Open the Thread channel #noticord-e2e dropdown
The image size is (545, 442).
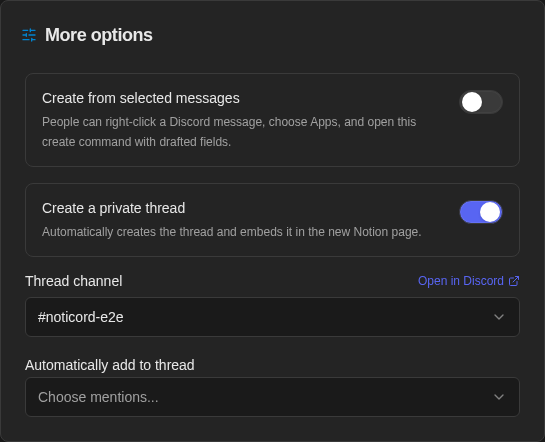point(272,317)
